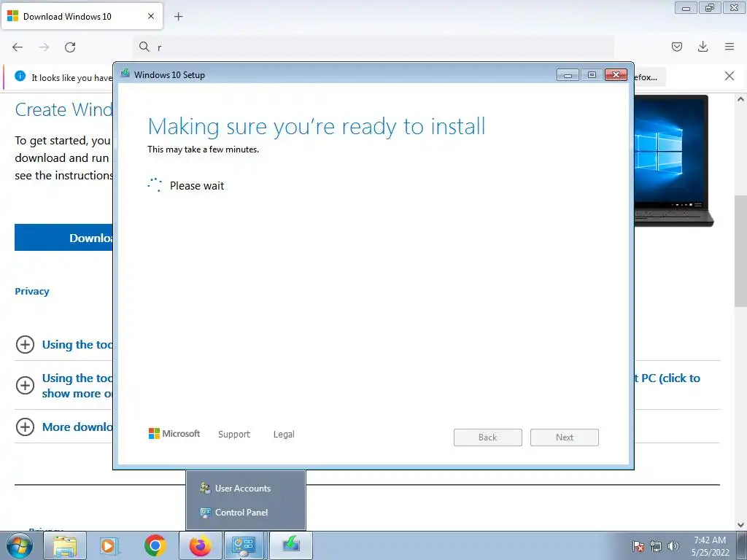Maximize the Windows 10 Setup window
747x560 pixels.
(592, 75)
